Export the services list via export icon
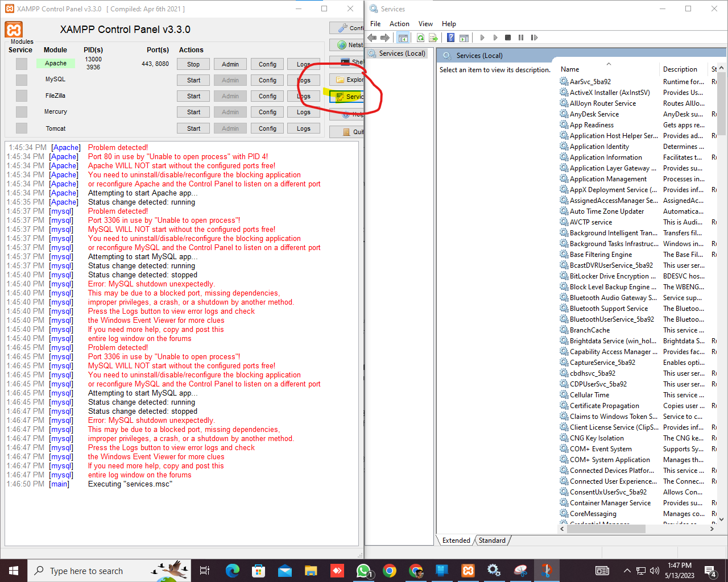 pyautogui.click(x=433, y=38)
